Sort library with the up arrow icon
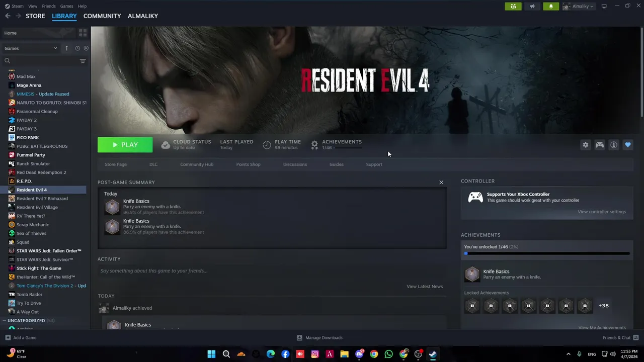This screenshot has height=362, width=644. tap(66, 48)
